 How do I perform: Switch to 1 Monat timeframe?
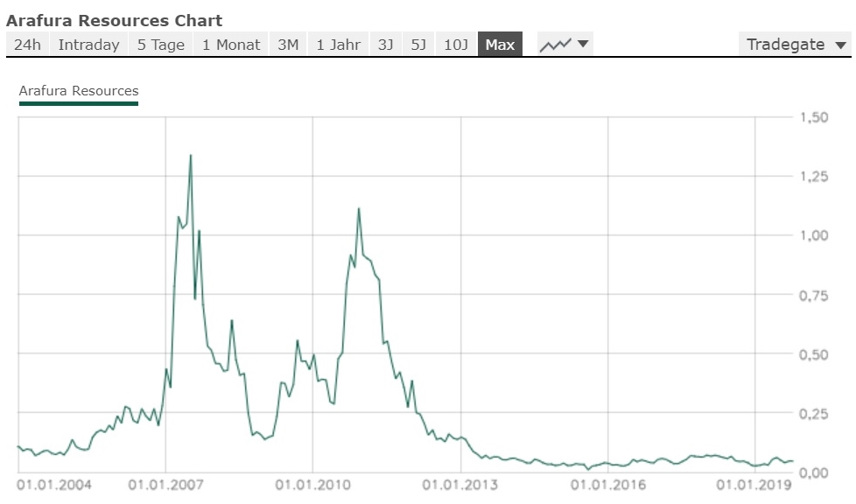[x=230, y=44]
